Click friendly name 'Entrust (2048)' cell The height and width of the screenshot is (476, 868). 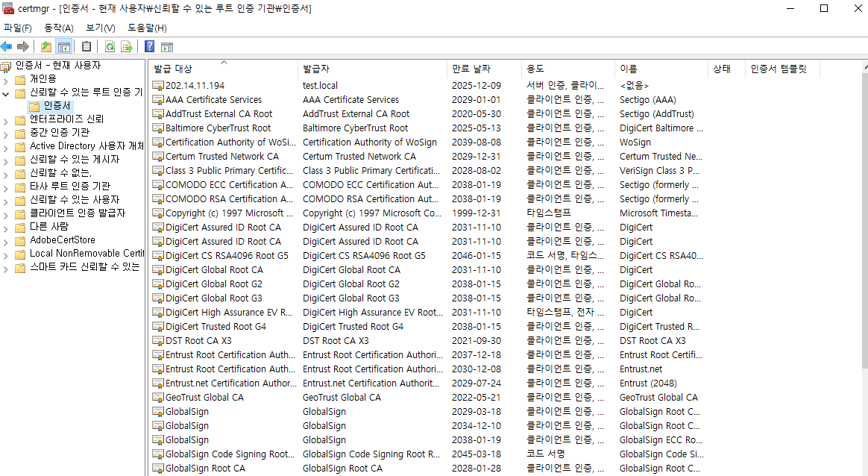tap(648, 383)
